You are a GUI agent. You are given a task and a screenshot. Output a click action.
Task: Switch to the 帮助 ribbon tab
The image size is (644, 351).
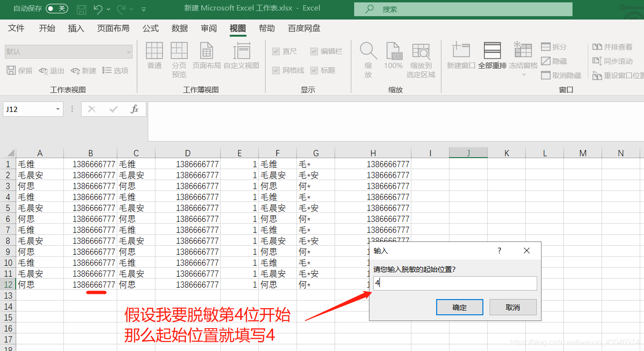tap(266, 29)
